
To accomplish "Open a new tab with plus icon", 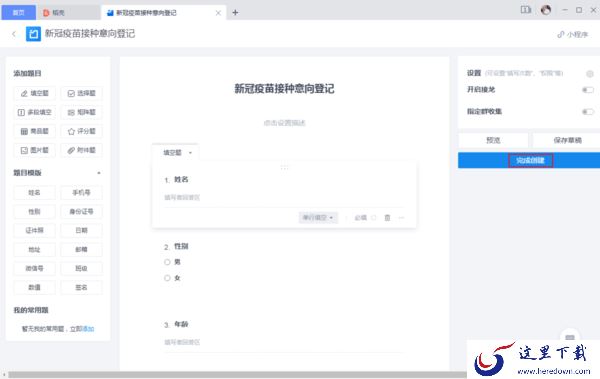I will click(235, 13).
